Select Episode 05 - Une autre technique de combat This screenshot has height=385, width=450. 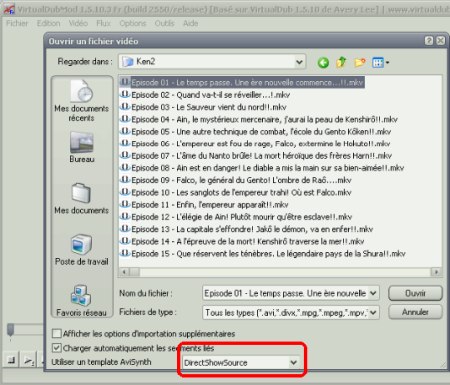pos(255,131)
